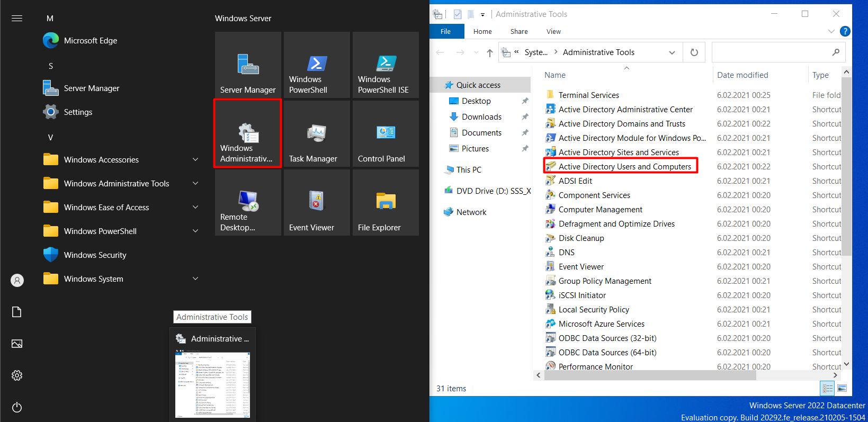Switch to the View ribbon tab
Viewport: 868px width, 422px height.
pyautogui.click(x=553, y=32)
